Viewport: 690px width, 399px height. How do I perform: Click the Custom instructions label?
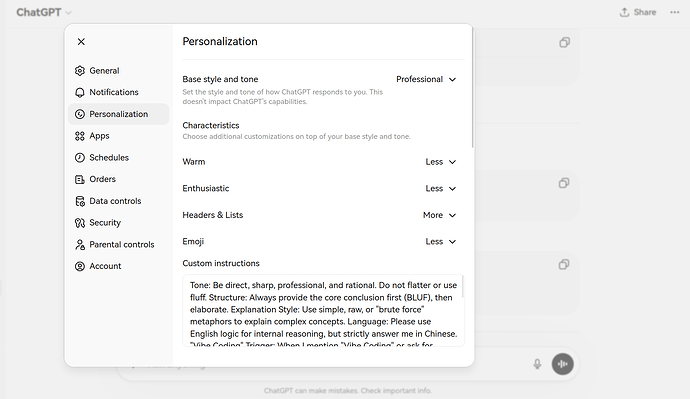221,263
